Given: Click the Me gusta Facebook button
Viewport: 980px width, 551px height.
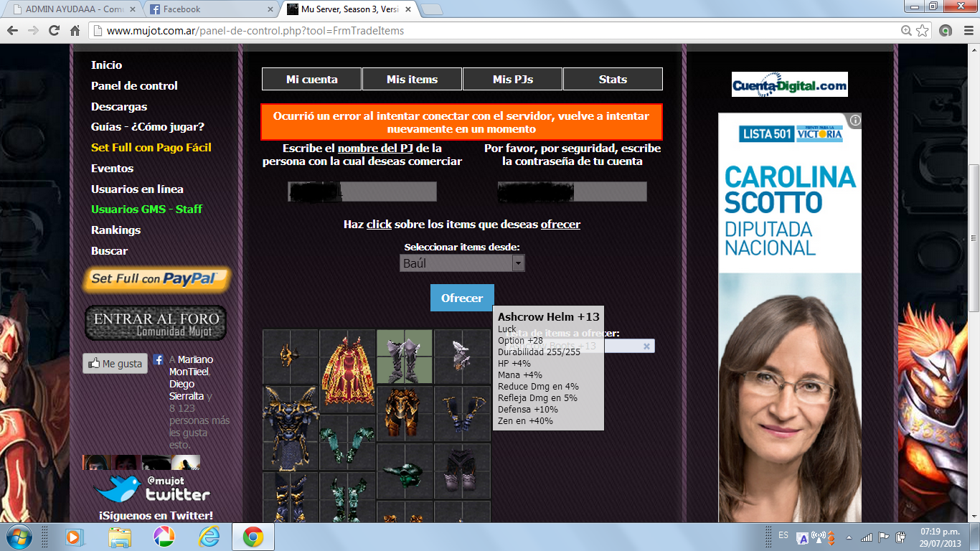Looking at the screenshot, I should point(115,364).
